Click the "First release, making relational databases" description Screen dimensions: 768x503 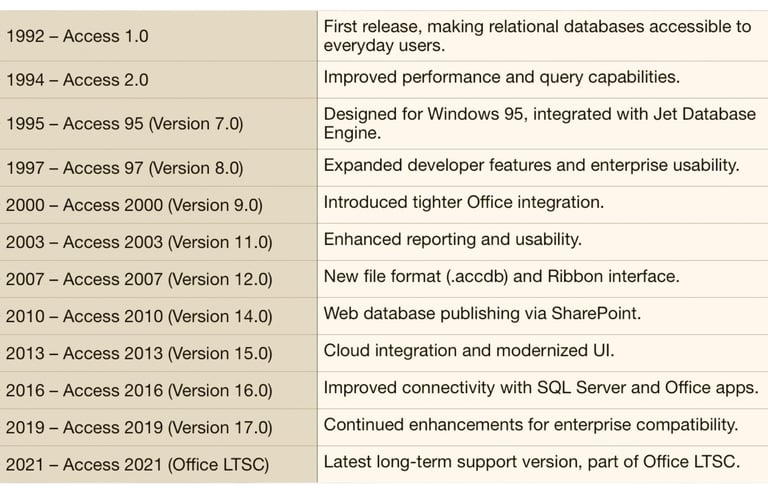tap(537, 36)
